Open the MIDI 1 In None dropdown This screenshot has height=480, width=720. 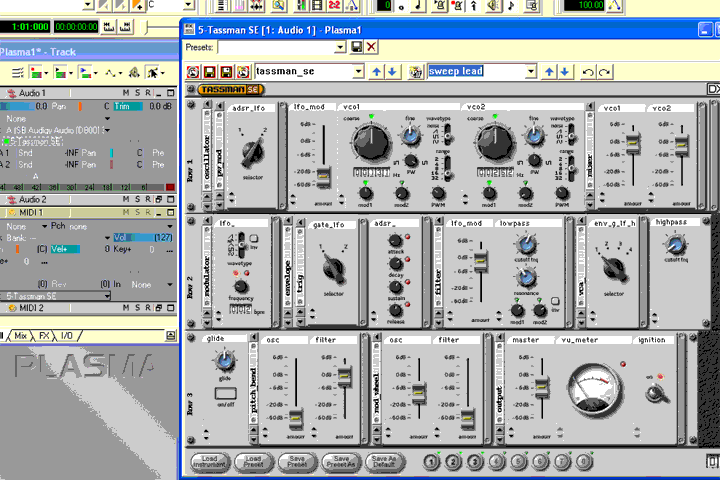tap(170, 285)
